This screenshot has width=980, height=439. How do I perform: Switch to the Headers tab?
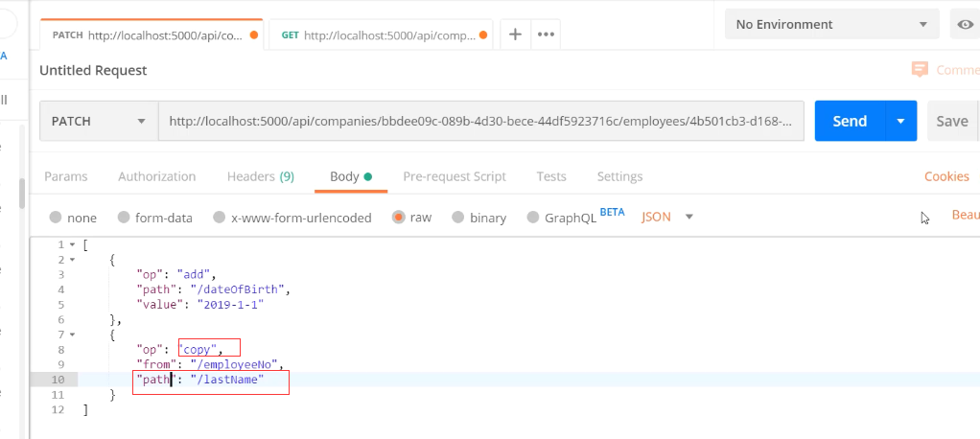coord(260,176)
